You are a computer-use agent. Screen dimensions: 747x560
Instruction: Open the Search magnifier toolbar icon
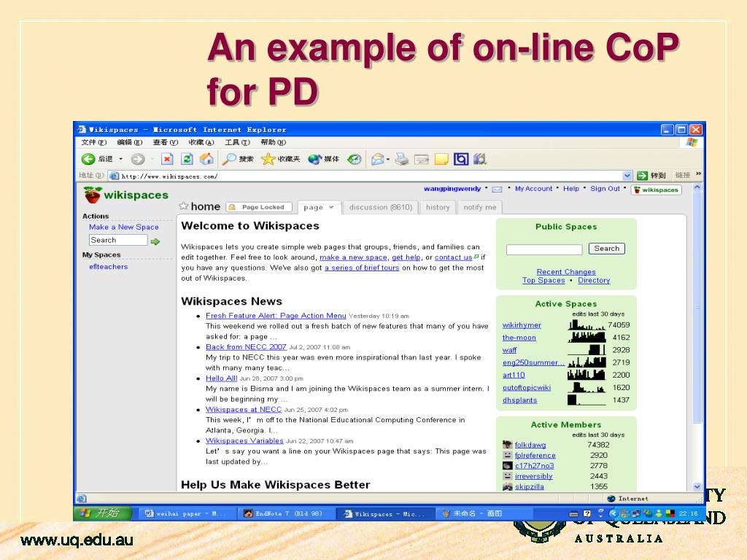point(229,159)
